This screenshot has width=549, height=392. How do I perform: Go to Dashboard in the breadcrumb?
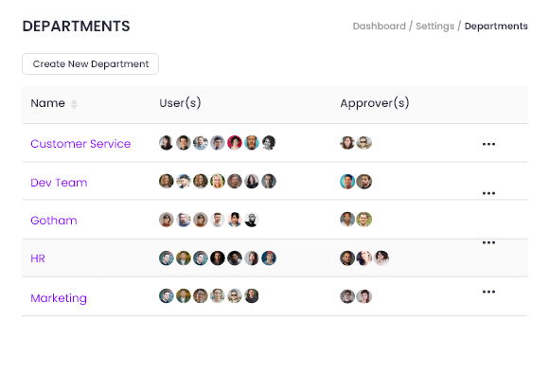(380, 26)
